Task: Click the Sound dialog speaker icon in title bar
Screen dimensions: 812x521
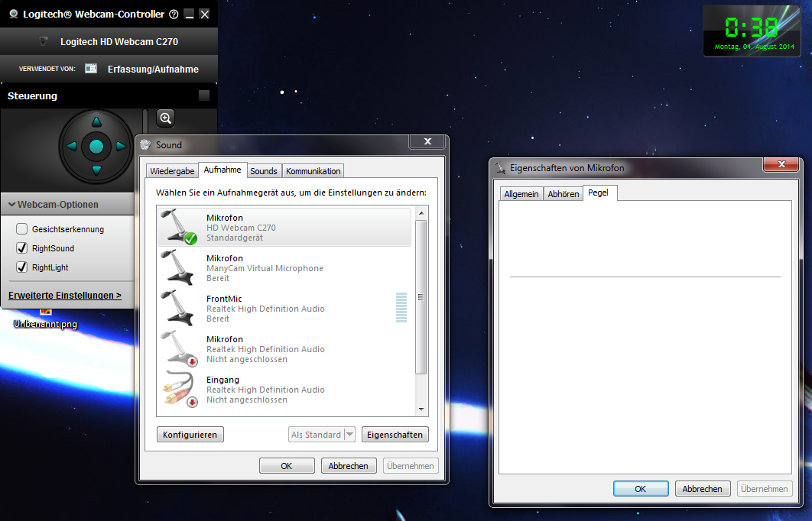Action: [x=145, y=145]
